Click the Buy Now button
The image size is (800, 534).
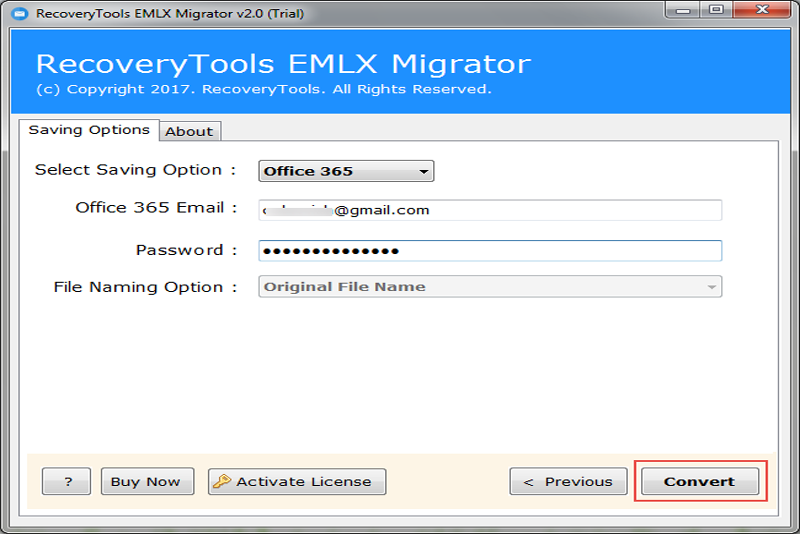[147, 481]
